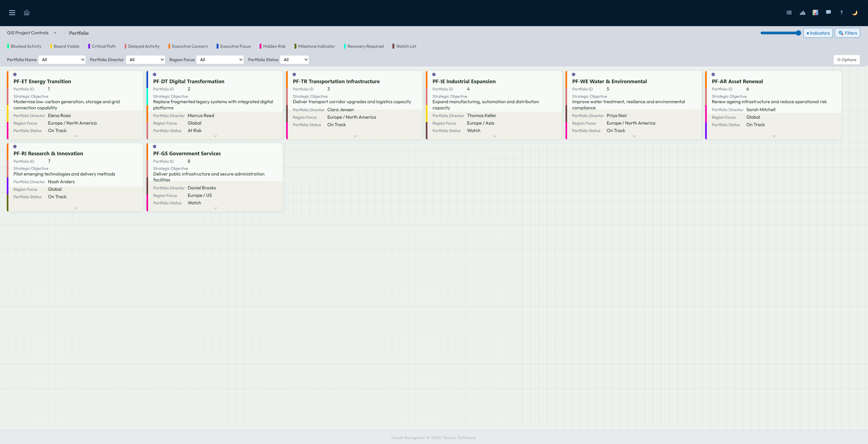This screenshot has width=868, height=444.
Task: Click director name Thomas Keller
Action: click(481, 115)
